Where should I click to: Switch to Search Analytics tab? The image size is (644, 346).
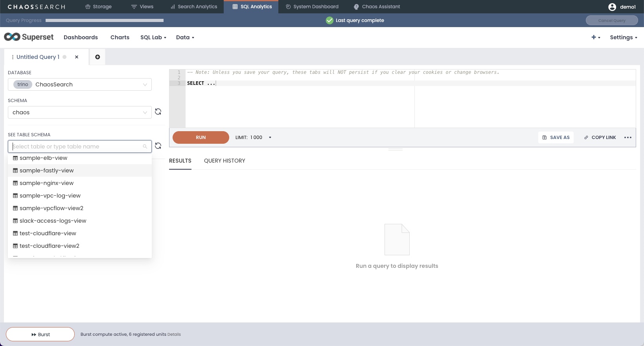(194, 7)
